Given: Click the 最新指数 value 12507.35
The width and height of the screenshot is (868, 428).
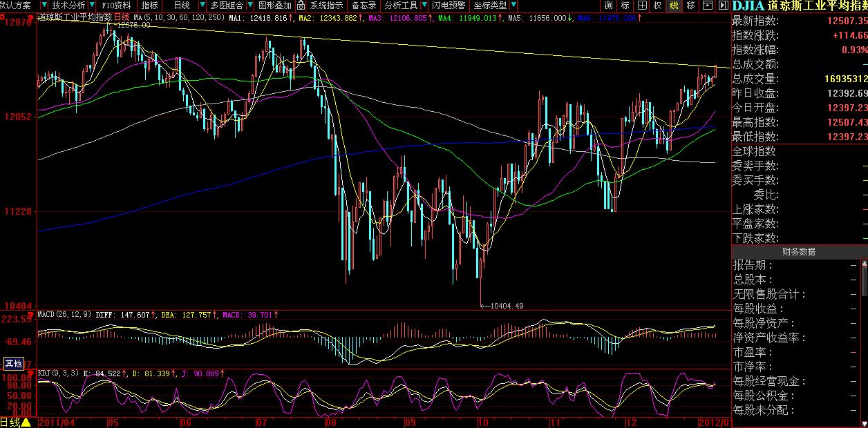Looking at the screenshot, I should click(847, 21).
